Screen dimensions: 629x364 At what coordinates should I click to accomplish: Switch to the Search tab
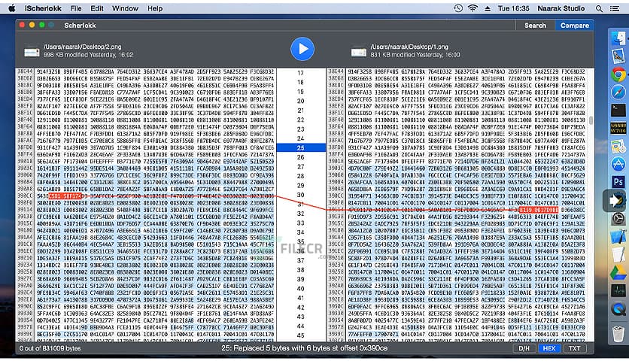[535, 26]
